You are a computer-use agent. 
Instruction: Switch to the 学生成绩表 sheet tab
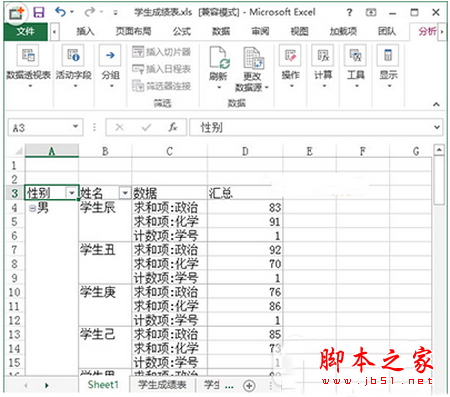[162, 385]
